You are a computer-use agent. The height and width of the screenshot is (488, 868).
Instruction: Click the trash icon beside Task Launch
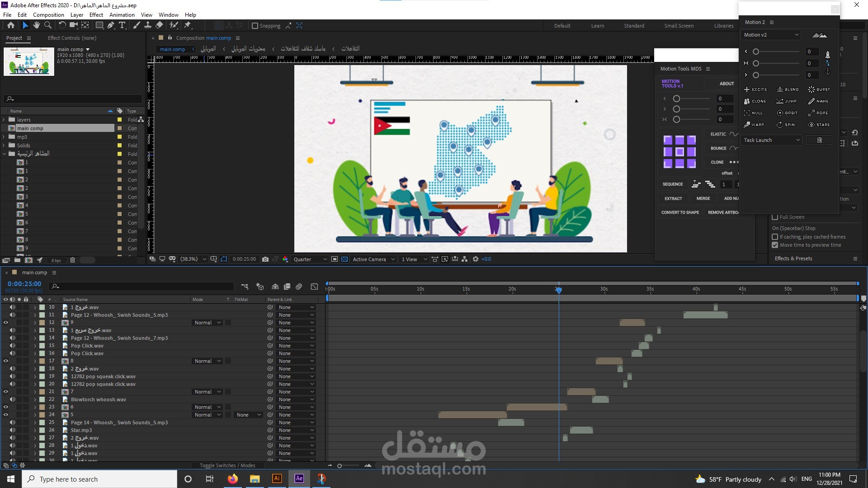click(x=819, y=140)
